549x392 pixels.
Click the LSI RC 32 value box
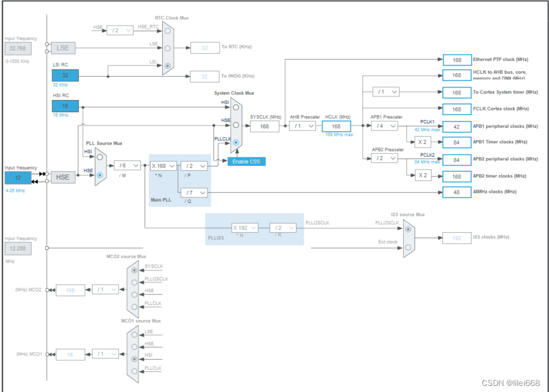[65, 75]
